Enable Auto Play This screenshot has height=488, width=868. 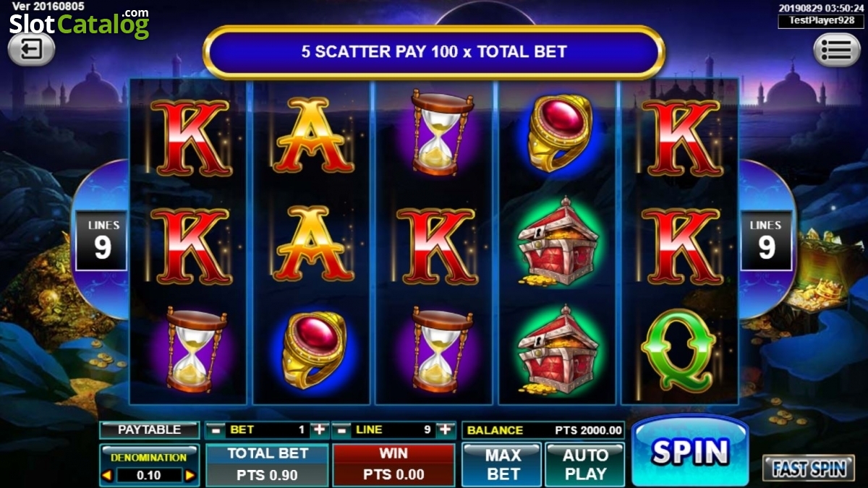584,465
